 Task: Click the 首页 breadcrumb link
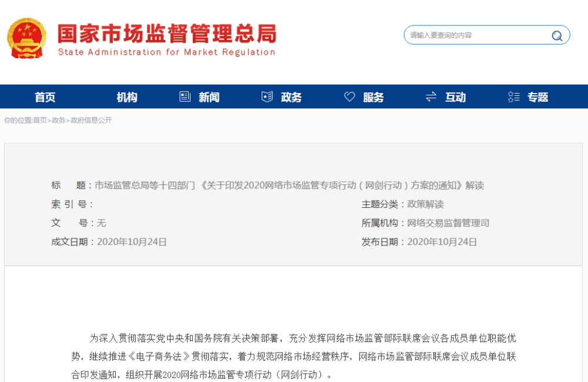[39, 120]
